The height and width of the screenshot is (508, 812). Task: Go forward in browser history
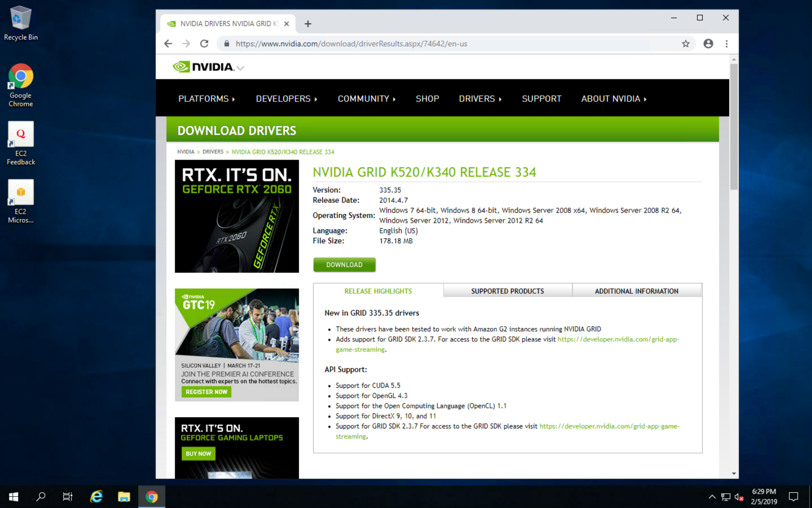[186, 44]
